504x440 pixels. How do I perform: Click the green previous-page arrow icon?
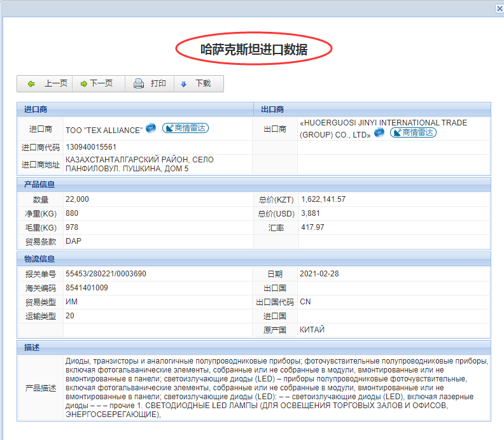(x=31, y=84)
